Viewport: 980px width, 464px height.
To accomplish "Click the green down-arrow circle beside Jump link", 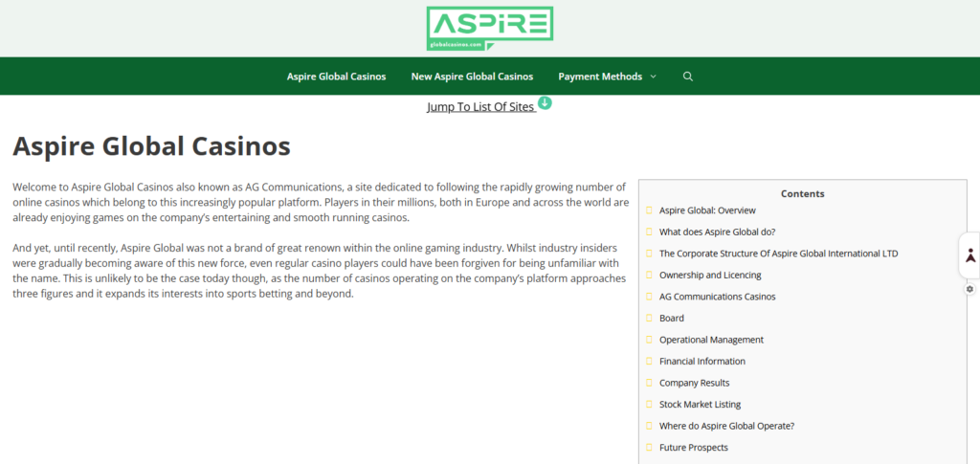I will pyautogui.click(x=545, y=103).
